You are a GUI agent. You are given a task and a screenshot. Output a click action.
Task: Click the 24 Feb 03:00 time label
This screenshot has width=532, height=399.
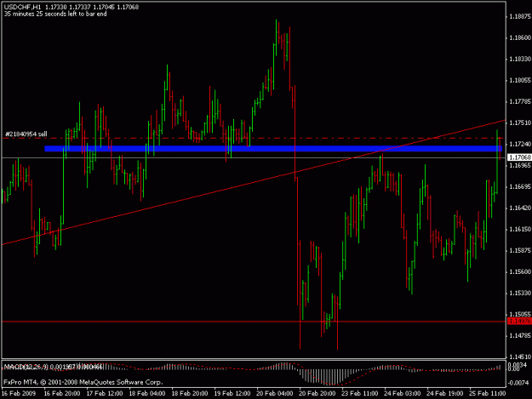pos(403,393)
